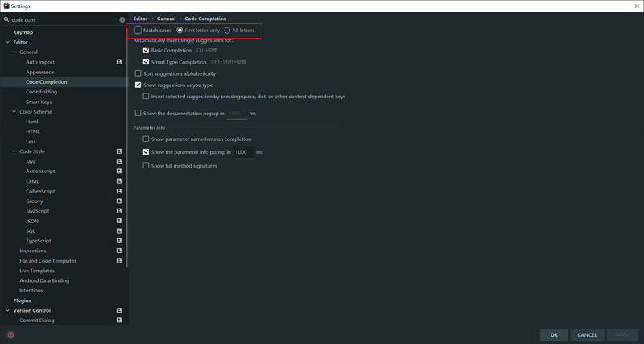Select Android Data Binding in the tree
Screen dimensions: 644x344
tap(44, 280)
